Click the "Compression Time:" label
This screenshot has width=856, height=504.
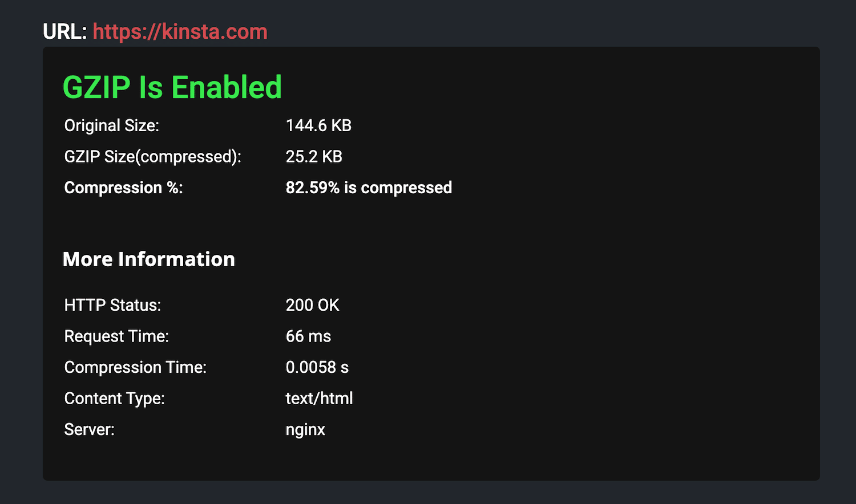[135, 367]
